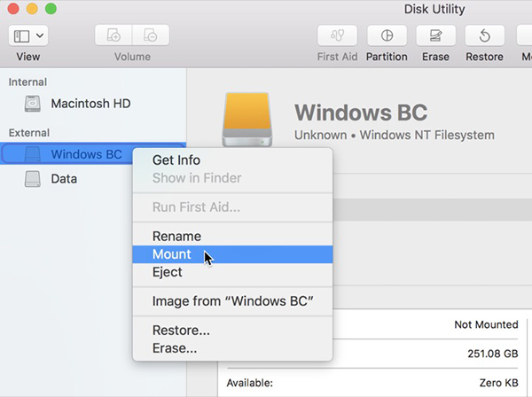
Task: Click the Restore toolbar icon
Action: 484,35
